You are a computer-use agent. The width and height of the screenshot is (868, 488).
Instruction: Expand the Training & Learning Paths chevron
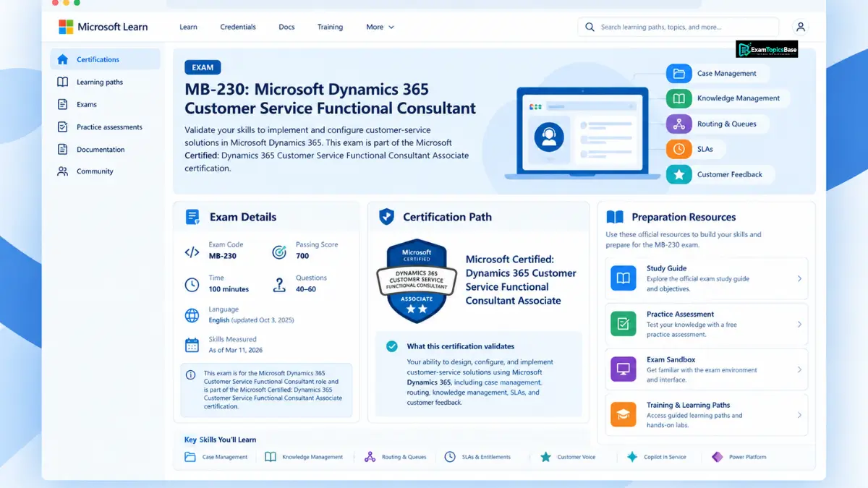(799, 415)
